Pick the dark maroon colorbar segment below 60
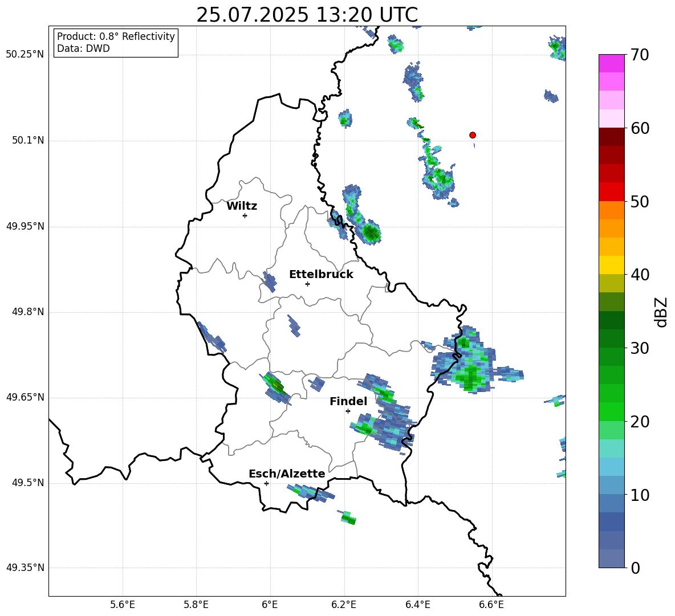 [611, 137]
